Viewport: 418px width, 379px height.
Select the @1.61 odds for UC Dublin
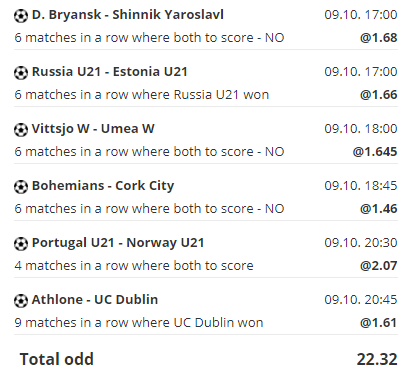(379, 323)
